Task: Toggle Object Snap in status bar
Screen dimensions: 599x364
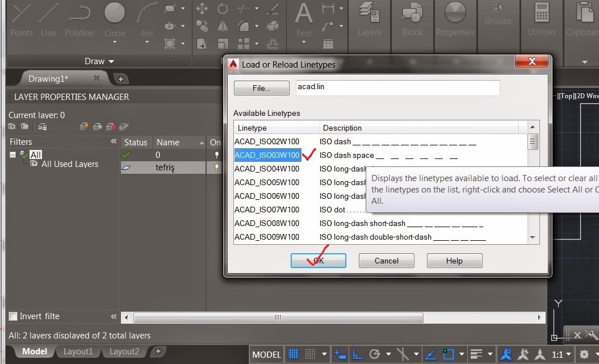Action: [449, 354]
